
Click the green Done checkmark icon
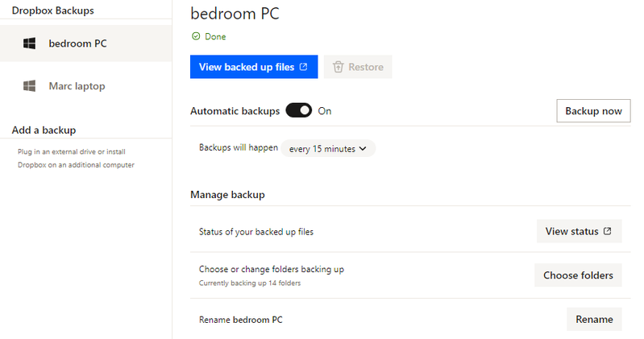tap(195, 36)
